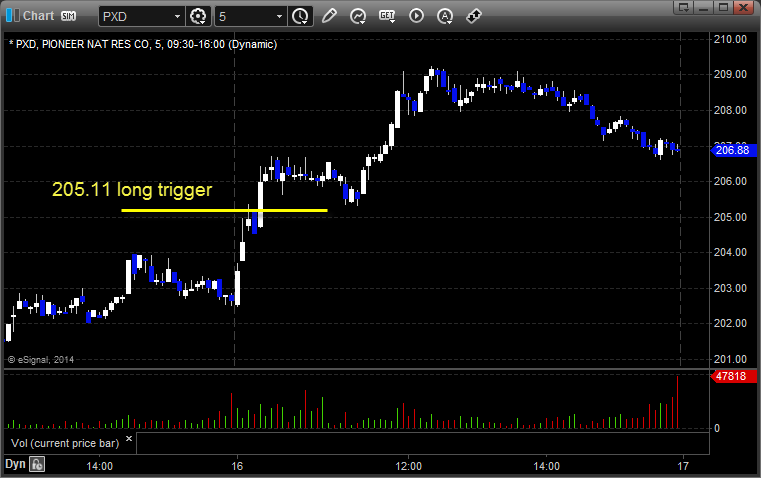Image resolution: width=761 pixels, height=478 pixels.
Task: Toggle the lock icon beside Dyn
Action: (x=37, y=464)
